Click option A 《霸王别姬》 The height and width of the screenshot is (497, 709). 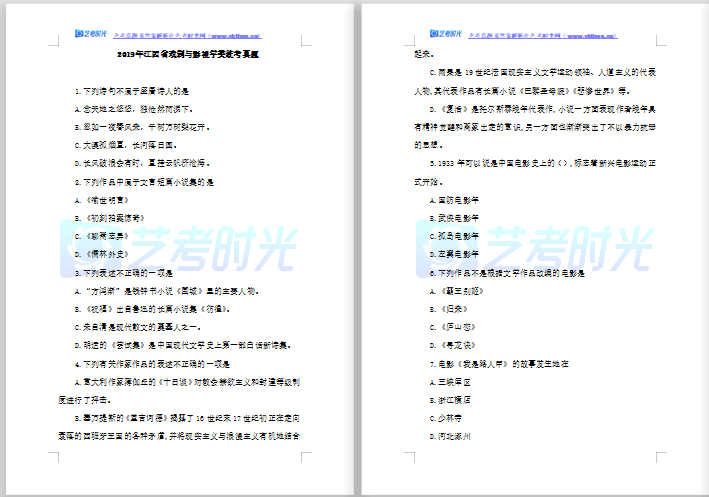click(462, 289)
